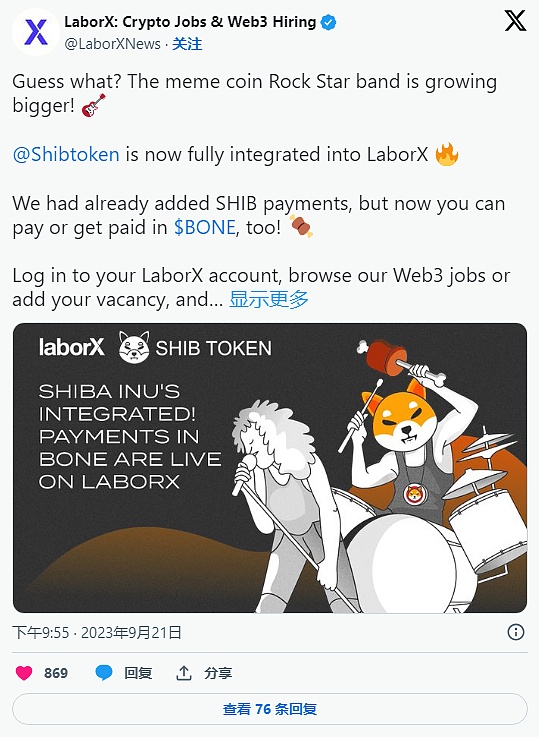Click the 分享 share label

coord(218,673)
